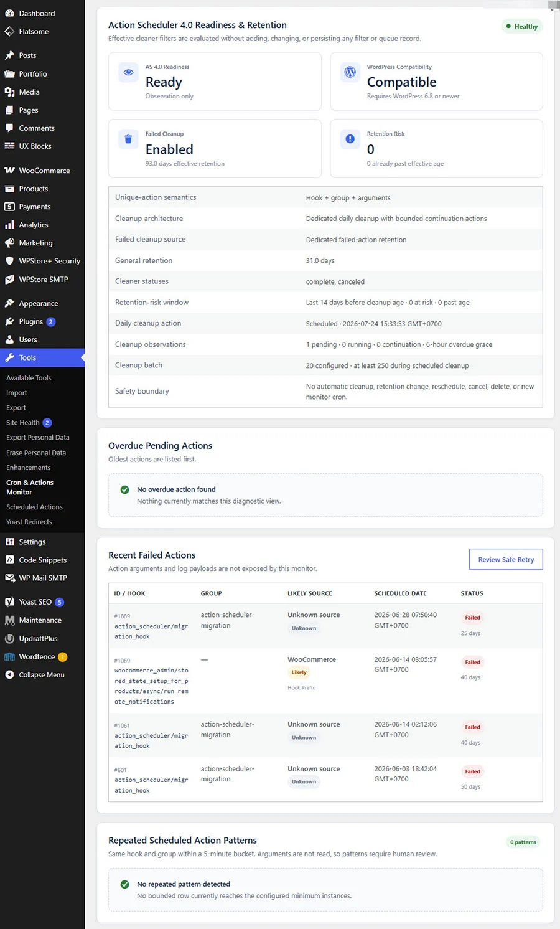Click failed action ID #1069
The height and width of the screenshot is (929, 560).
point(122,661)
